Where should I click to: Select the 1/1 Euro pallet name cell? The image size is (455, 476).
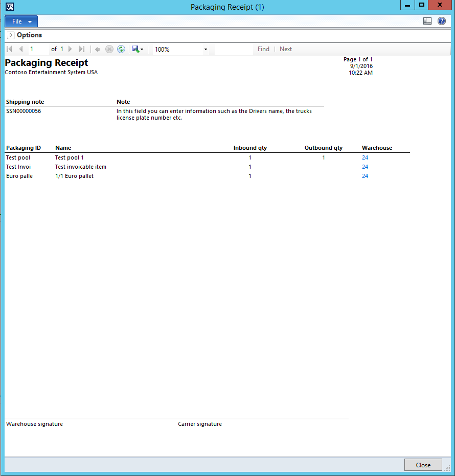tap(74, 176)
